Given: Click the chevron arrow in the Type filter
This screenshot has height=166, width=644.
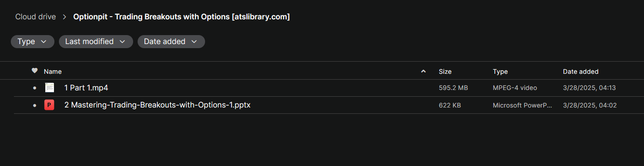Looking at the screenshot, I should pyautogui.click(x=44, y=41).
